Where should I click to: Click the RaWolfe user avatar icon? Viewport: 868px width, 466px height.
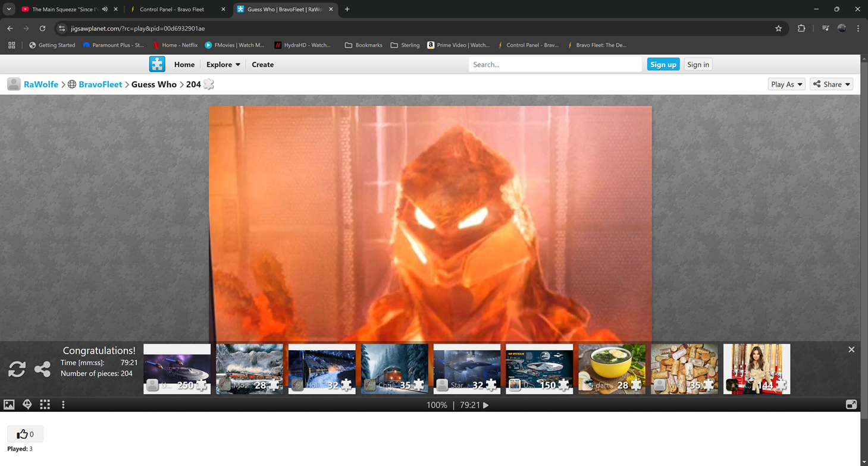[x=14, y=84]
